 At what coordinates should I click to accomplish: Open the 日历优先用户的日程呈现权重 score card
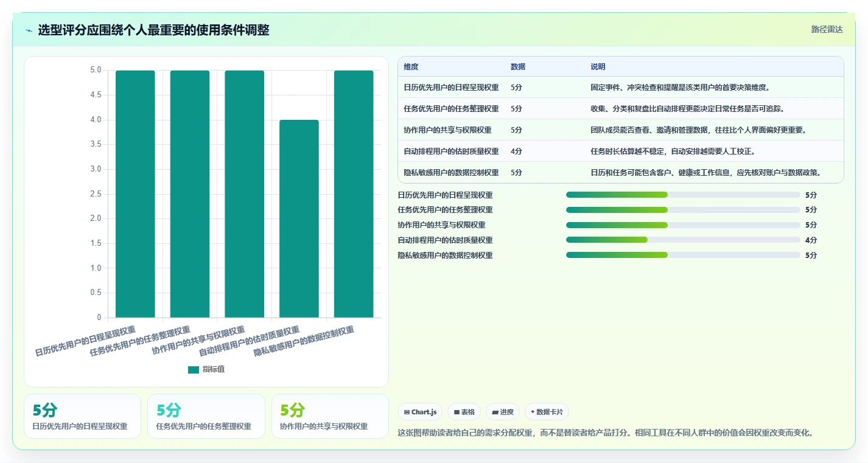[x=82, y=416]
